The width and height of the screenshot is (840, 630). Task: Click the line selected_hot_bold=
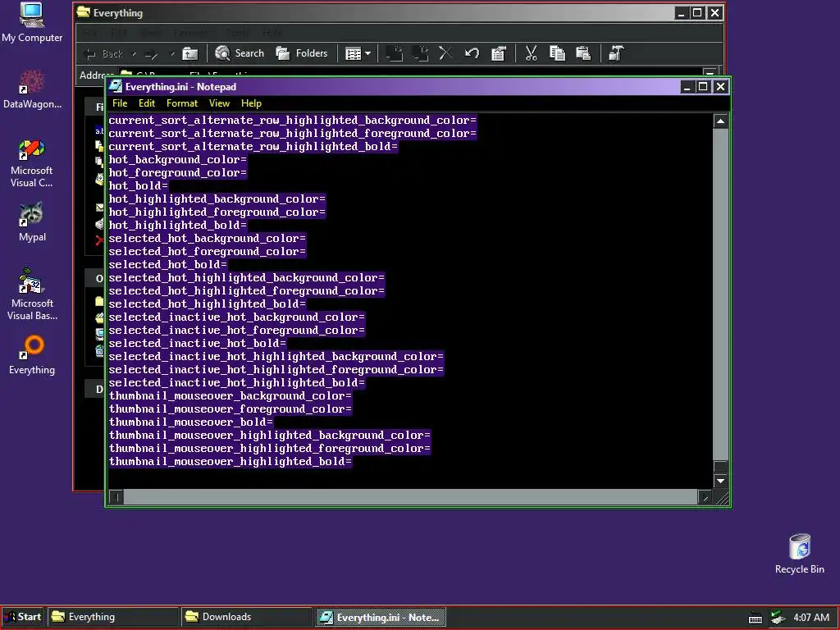tap(167, 265)
